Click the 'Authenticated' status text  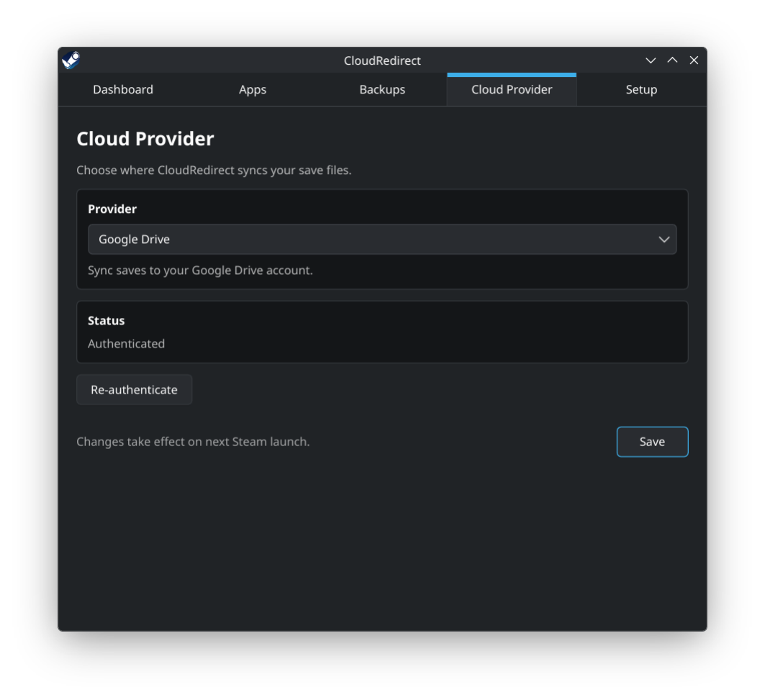127,344
